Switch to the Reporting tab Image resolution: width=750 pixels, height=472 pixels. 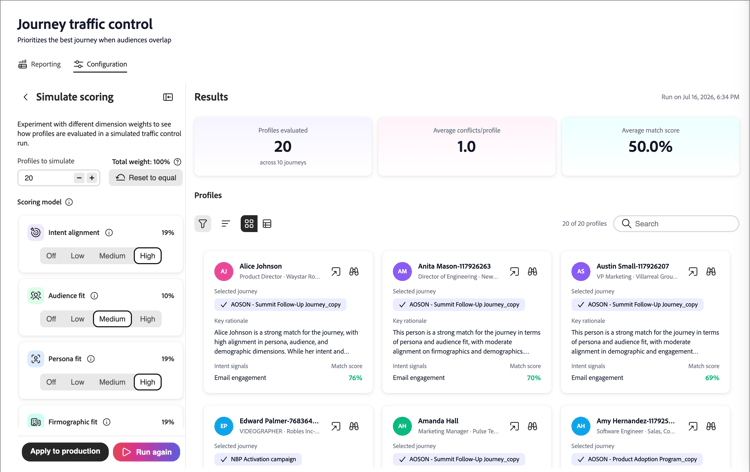click(x=39, y=64)
